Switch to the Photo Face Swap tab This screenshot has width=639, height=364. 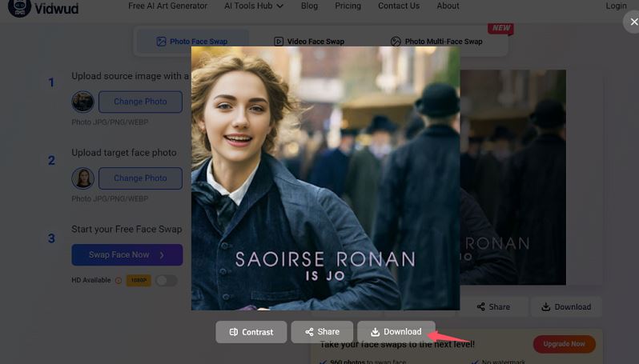[x=191, y=42]
